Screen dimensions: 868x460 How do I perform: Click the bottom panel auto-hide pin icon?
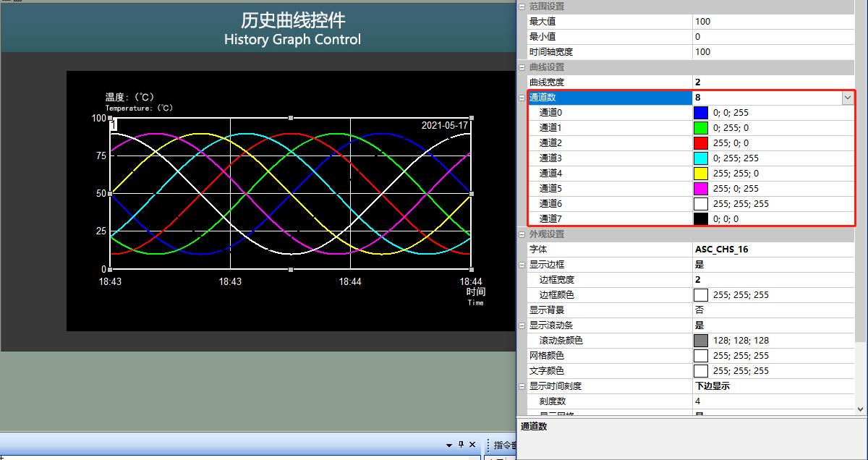pyautogui.click(x=461, y=445)
